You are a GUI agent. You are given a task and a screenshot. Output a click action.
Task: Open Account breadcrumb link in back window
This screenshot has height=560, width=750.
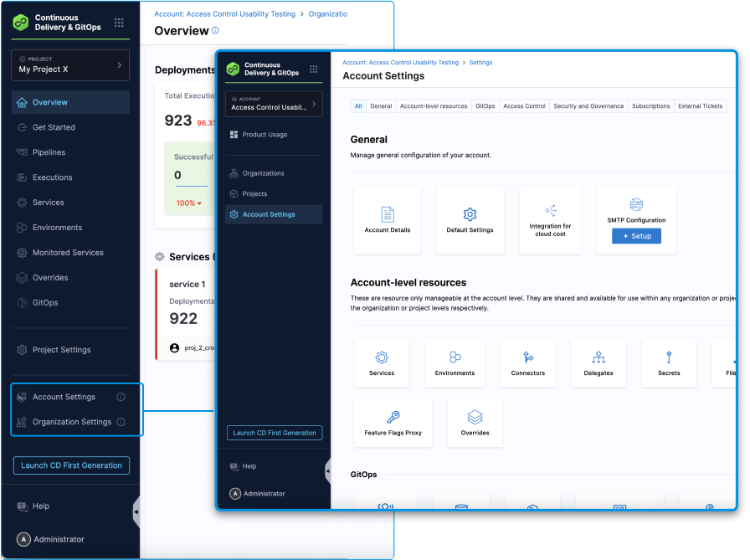click(225, 14)
